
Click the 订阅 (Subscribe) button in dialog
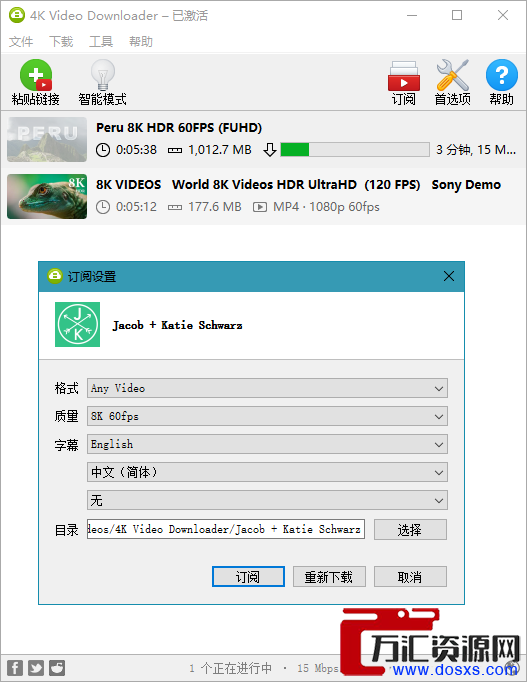(x=248, y=577)
